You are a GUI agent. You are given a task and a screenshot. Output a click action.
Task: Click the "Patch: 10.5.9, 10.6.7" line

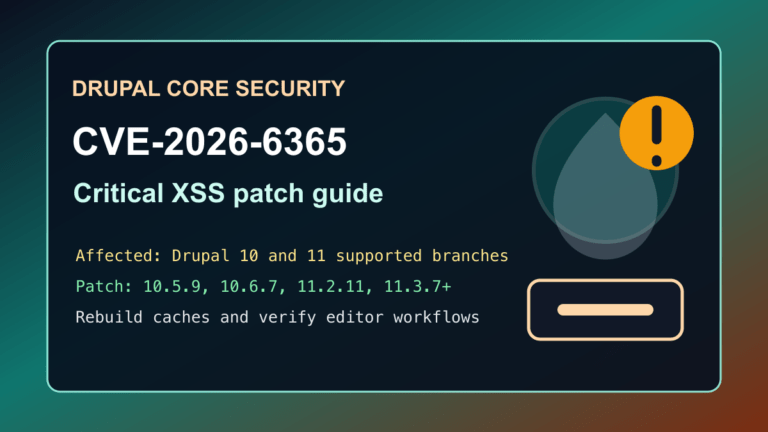coord(263,287)
